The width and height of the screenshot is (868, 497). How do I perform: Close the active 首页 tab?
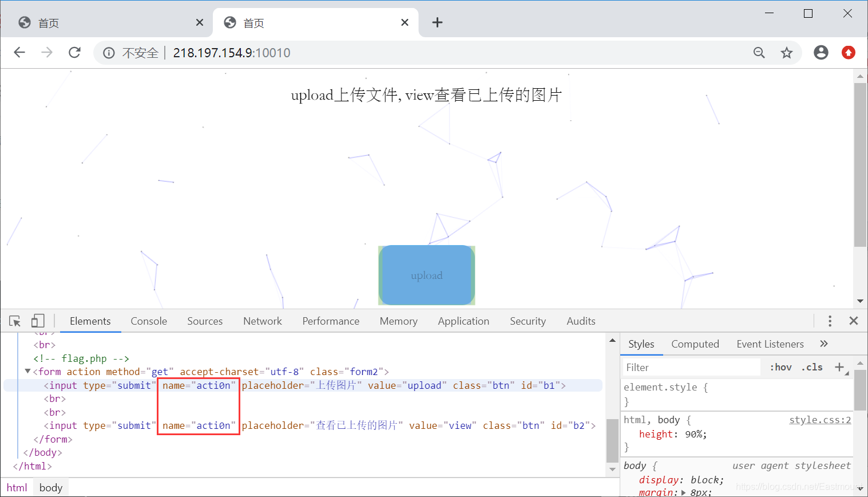click(405, 22)
